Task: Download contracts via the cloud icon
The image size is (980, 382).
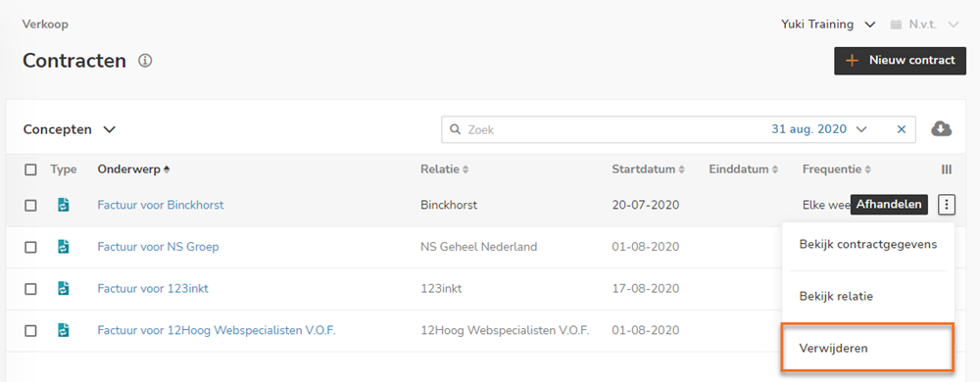Action: point(941,129)
